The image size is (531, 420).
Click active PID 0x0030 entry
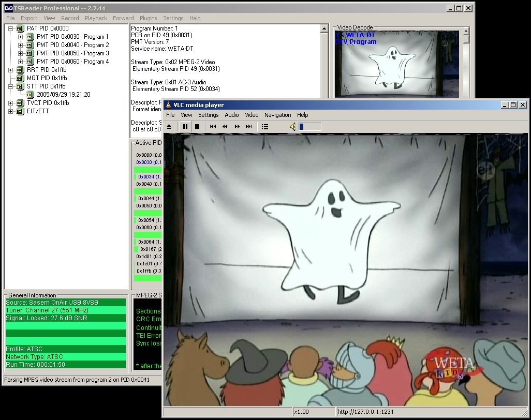[149, 162]
